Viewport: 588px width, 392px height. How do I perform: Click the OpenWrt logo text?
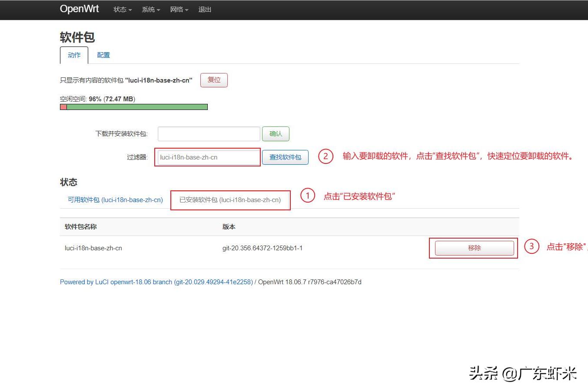click(x=79, y=9)
